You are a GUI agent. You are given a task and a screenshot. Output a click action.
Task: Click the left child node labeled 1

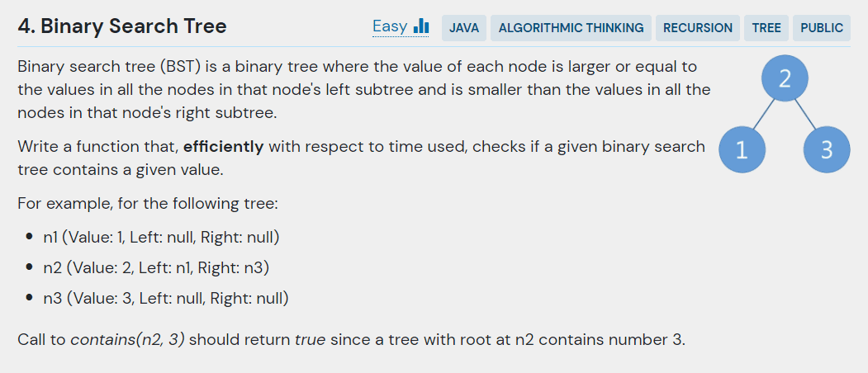point(742,149)
